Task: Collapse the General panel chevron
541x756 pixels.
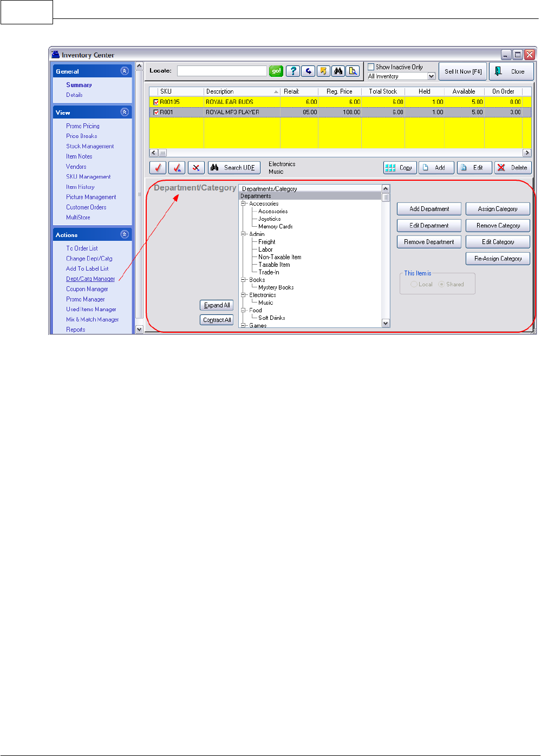Action: (x=125, y=71)
